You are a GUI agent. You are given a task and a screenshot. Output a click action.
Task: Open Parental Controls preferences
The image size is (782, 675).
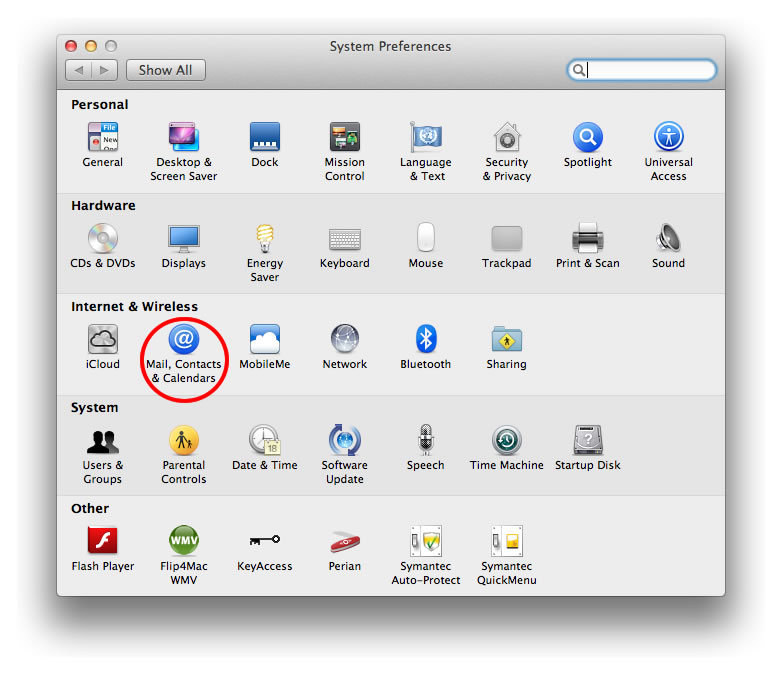click(x=183, y=441)
